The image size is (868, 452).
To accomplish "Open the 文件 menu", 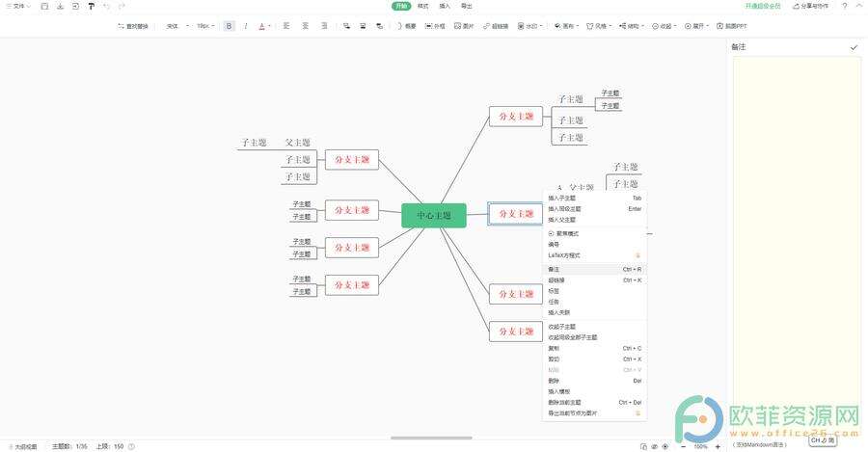I will pyautogui.click(x=18, y=6).
